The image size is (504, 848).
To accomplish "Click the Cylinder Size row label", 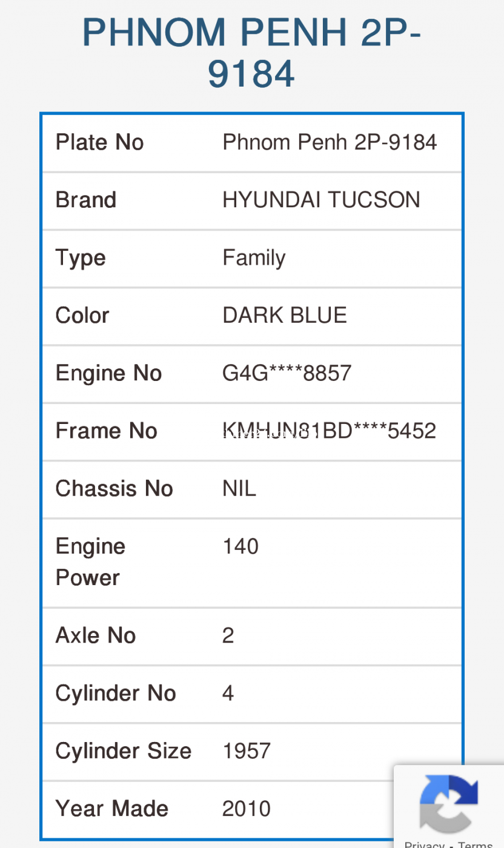I will (x=124, y=751).
